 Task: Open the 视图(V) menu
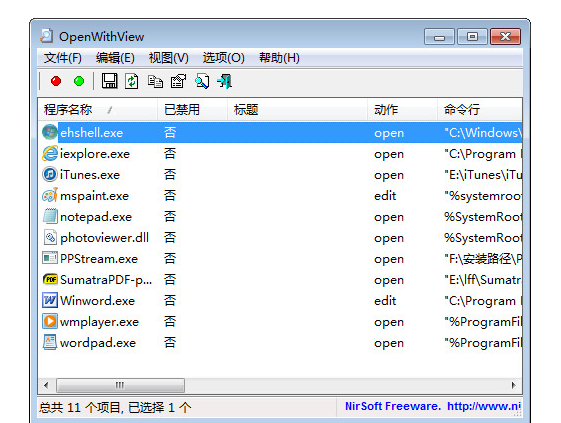pyautogui.click(x=169, y=58)
